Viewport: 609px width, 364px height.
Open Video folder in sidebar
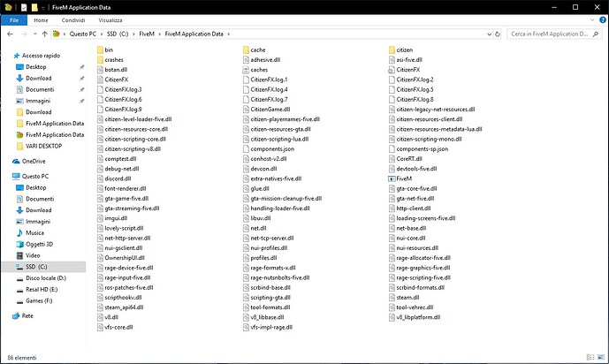click(33, 255)
